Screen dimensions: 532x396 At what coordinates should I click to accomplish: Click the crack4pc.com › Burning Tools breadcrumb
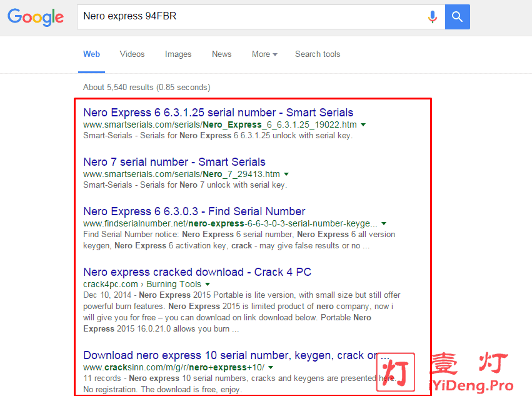142,284
